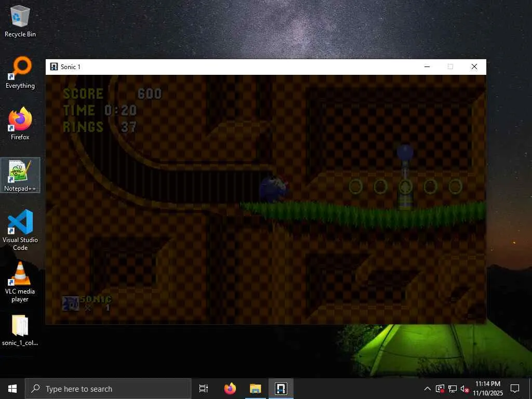Click the TIME 0:20 counter in game

pos(100,110)
